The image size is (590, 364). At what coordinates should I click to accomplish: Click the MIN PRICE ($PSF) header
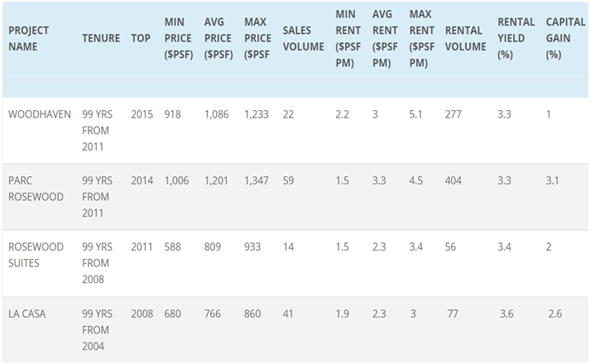[x=179, y=38]
